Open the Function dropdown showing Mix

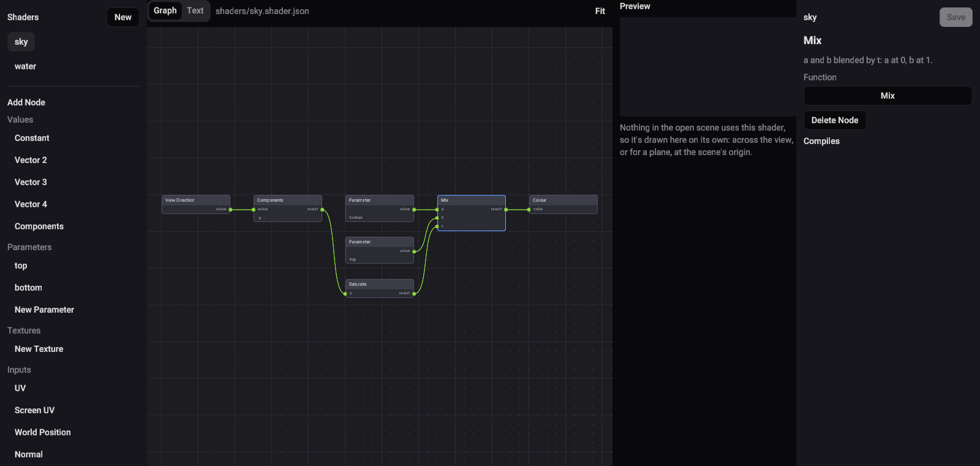point(888,96)
